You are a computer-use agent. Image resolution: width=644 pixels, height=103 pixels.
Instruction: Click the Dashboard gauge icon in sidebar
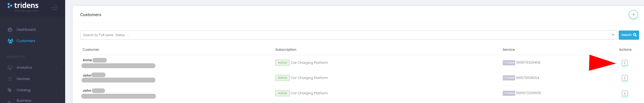pyautogui.click(x=10, y=30)
